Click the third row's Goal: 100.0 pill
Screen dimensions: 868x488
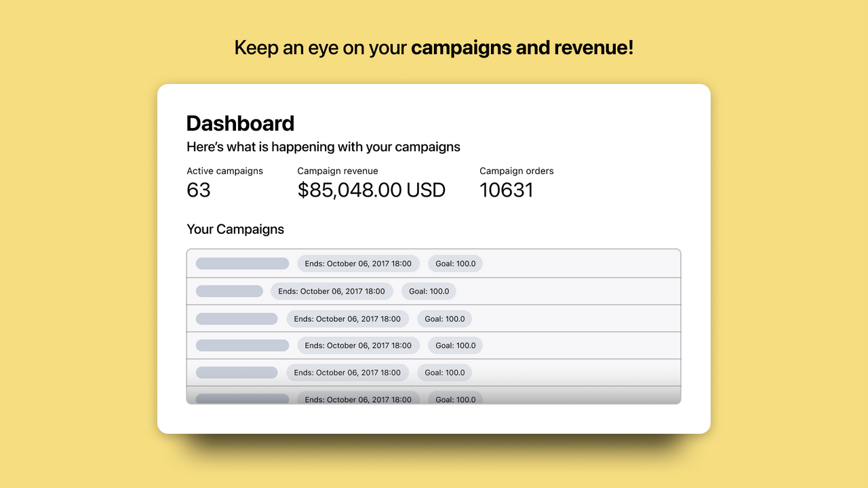444,319
